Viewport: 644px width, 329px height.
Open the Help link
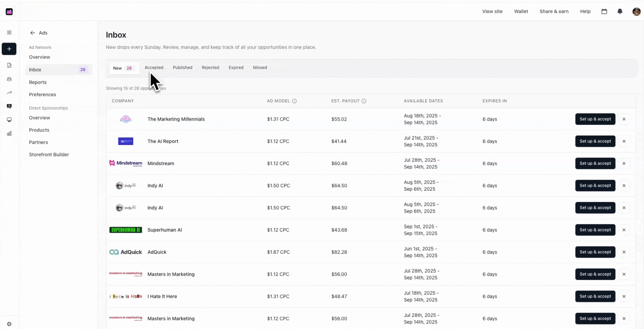pos(585,12)
